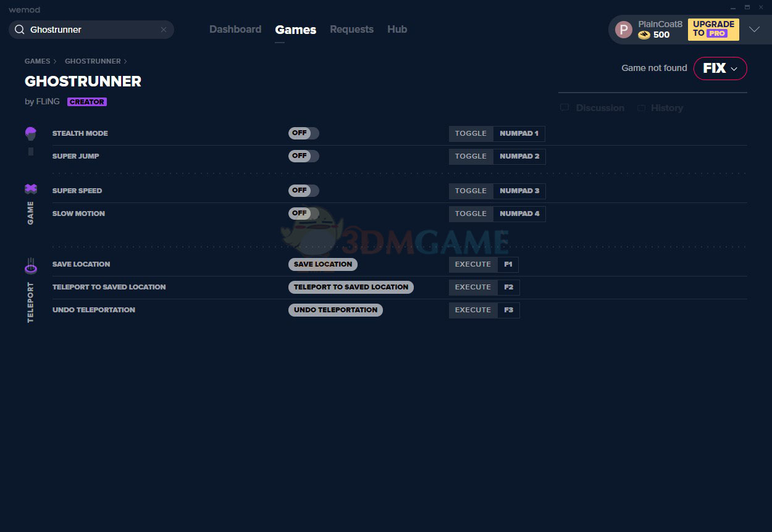Open the Hub tab

[397, 30]
